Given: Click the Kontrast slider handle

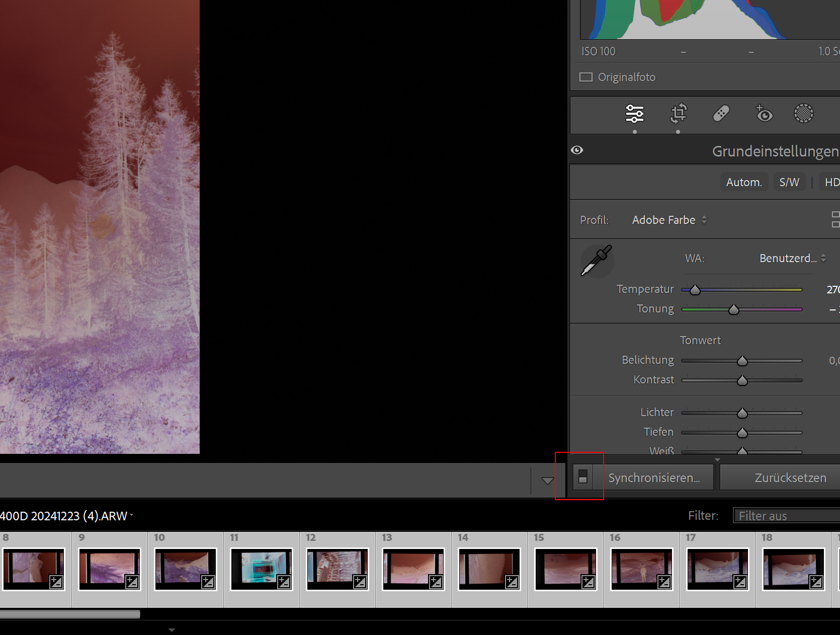Looking at the screenshot, I should [742, 380].
